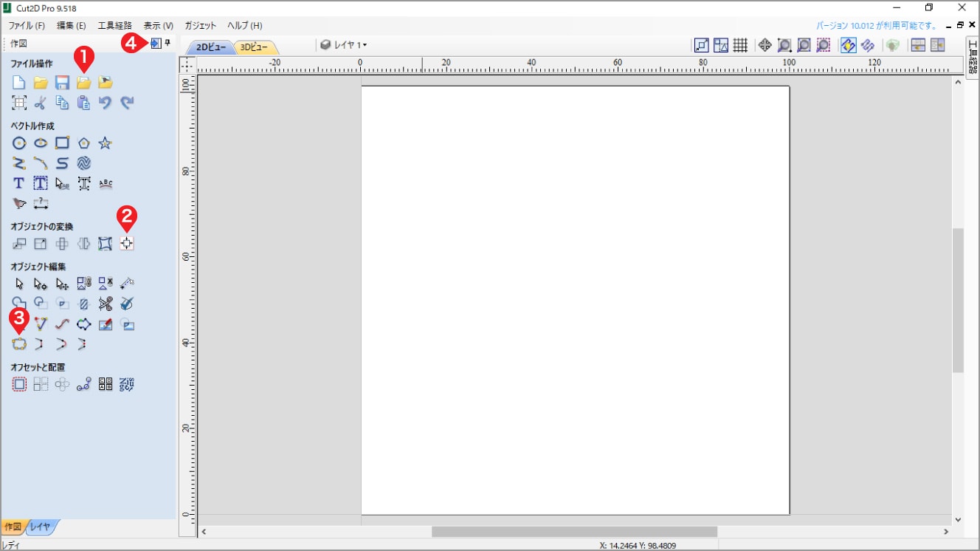Open the ファイル (F) menu
This screenshot has height=551, width=980.
27,25
